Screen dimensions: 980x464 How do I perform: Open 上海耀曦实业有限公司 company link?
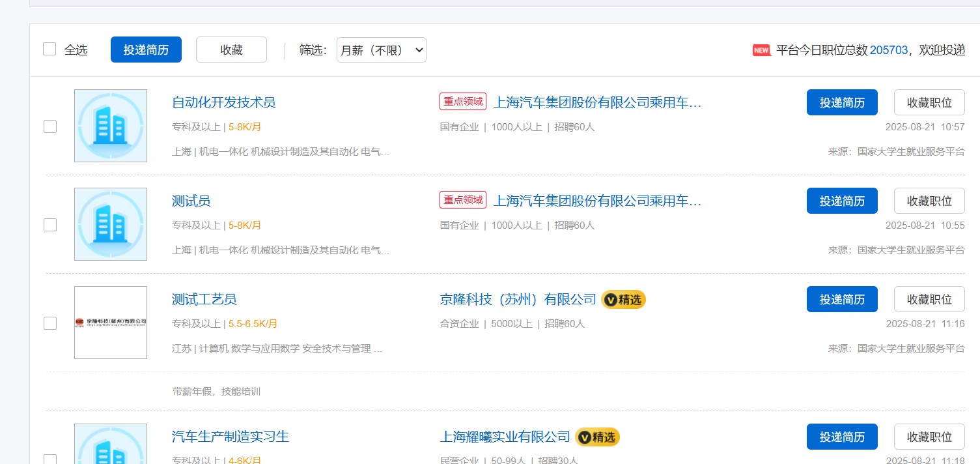tap(505, 437)
